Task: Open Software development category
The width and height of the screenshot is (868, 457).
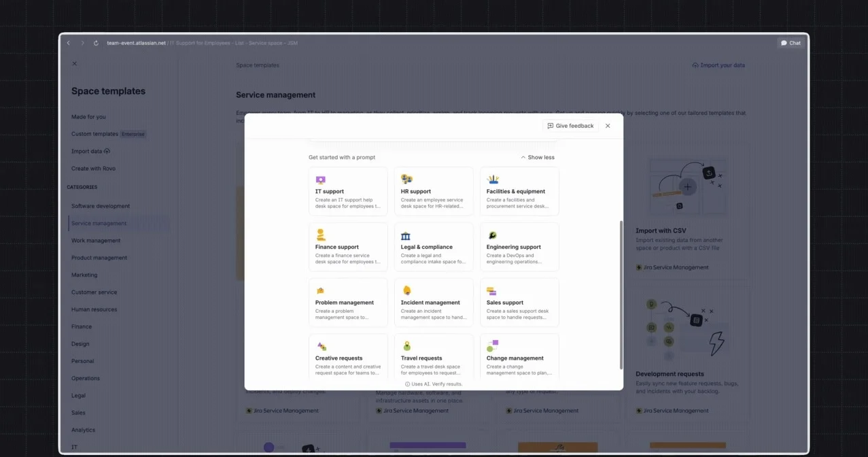Action: (x=101, y=206)
